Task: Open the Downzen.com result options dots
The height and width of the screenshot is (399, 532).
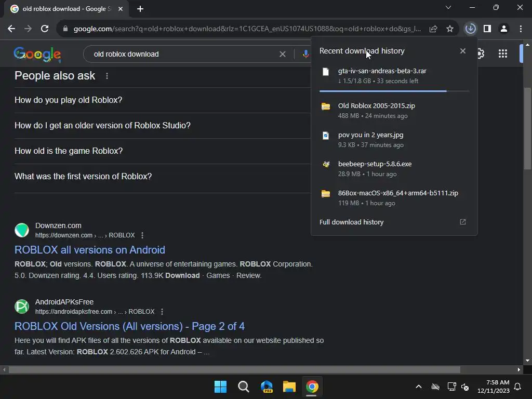Action: click(142, 235)
